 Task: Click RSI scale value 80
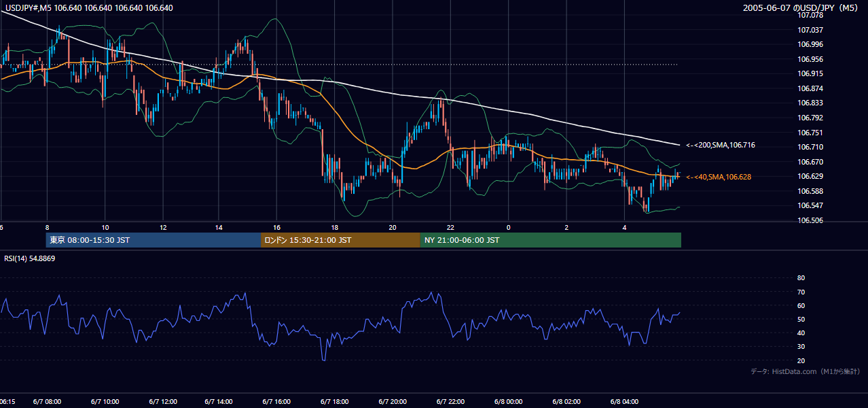tap(801, 278)
